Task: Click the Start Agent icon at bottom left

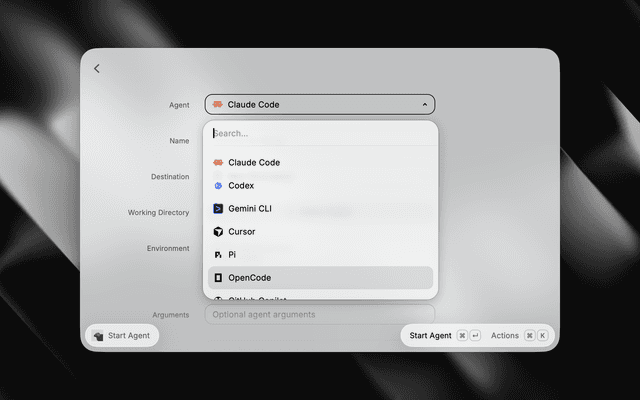Action: (x=98, y=336)
